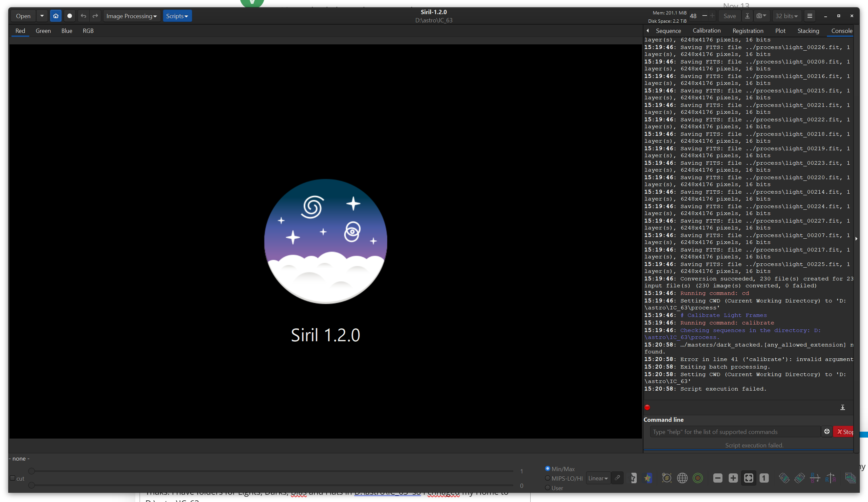Click the false color star icon
The height and width of the screenshot is (502, 868).
[x=648, y=478]
